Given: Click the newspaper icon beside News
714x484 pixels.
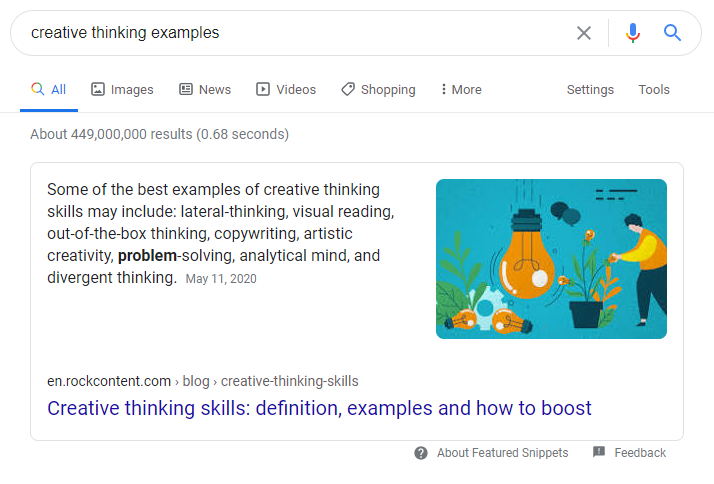Looking at the screenshot, I should (186, 89).
